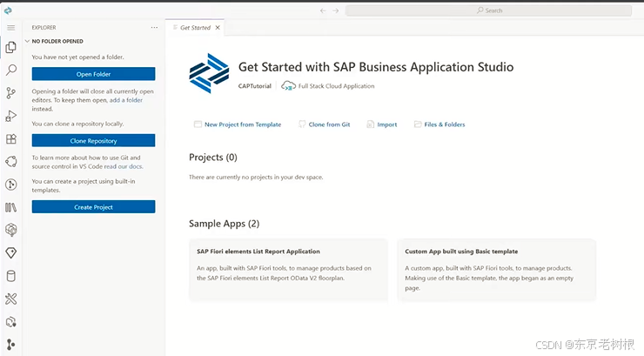Click the diamond gem icon in activity bar

pyautogui.click(x=11, y=252)
